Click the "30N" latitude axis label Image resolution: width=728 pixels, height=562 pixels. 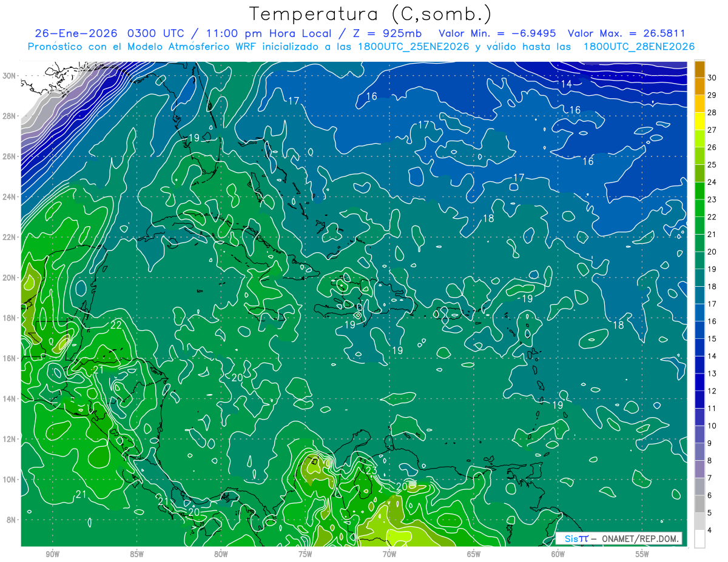(x=10, y=75)
